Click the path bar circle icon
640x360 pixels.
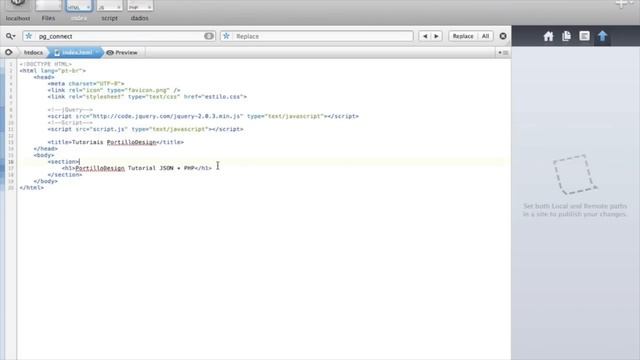tap(8, 52)
